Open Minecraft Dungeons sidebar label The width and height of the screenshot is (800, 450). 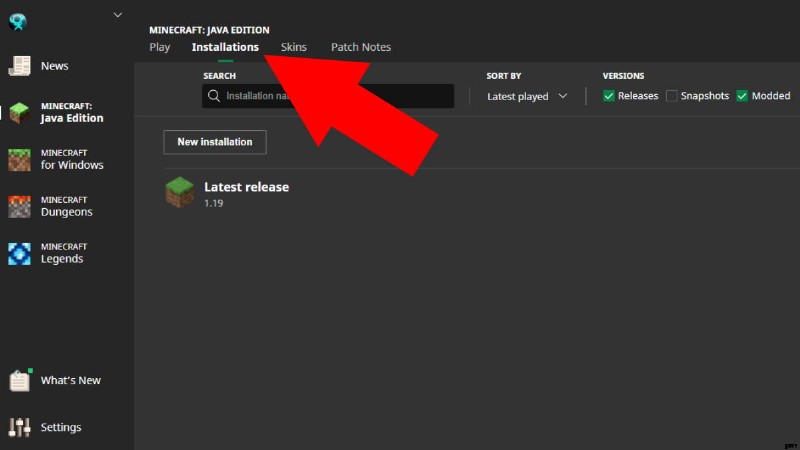click(x=67, y=207)
